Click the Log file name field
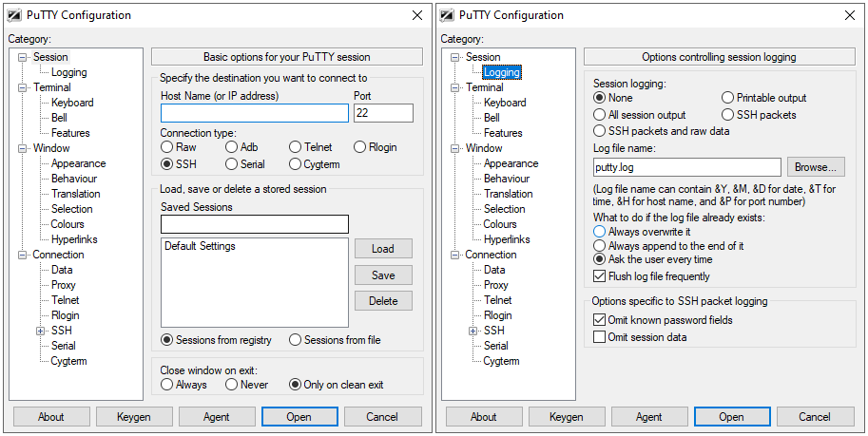This screenshot has width=868, height=436. (x=687, y=167)
